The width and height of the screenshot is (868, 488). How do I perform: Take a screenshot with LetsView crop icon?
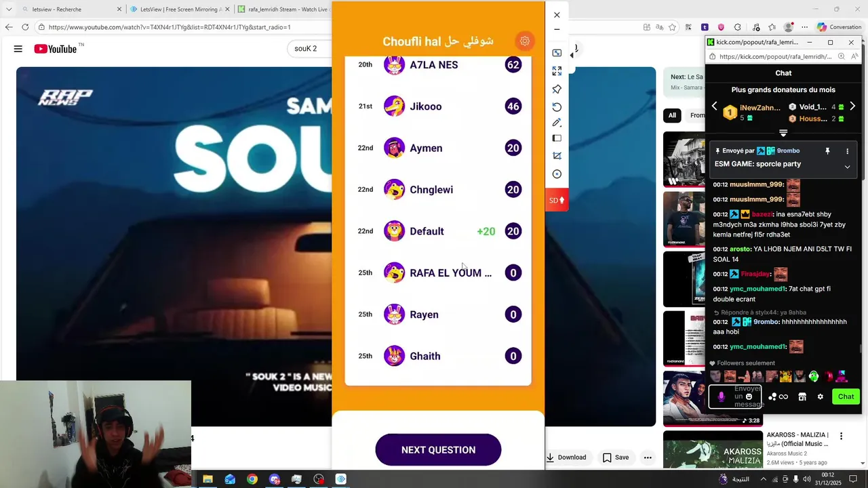[x=557, y=156]
